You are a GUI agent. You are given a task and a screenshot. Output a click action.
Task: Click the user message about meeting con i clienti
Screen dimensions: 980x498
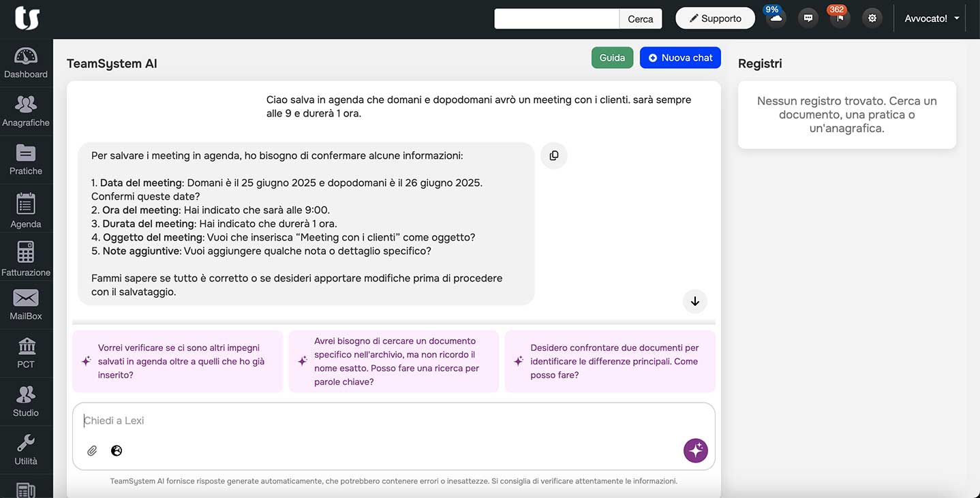(479, 106)
